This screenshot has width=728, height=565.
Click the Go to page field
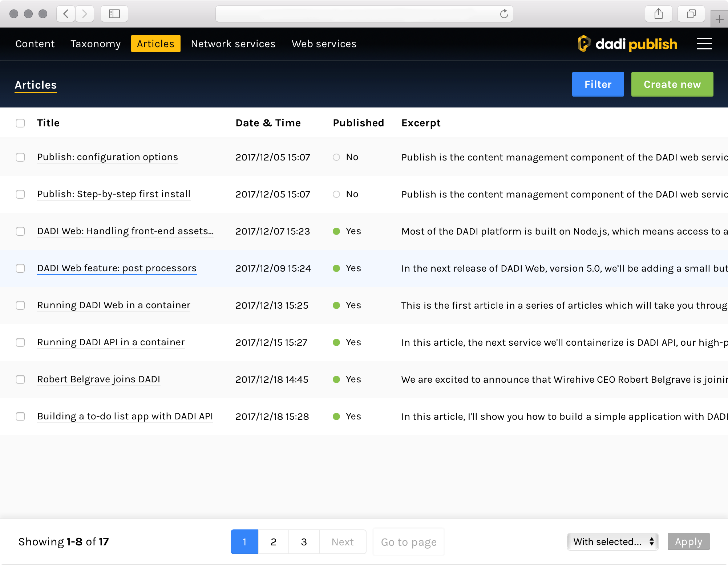coord(409,542)
